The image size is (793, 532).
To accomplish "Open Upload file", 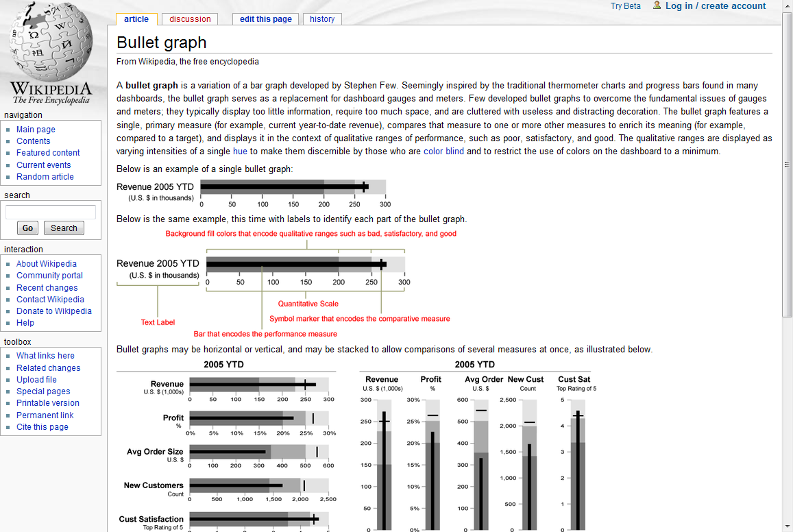I will 36,380.
